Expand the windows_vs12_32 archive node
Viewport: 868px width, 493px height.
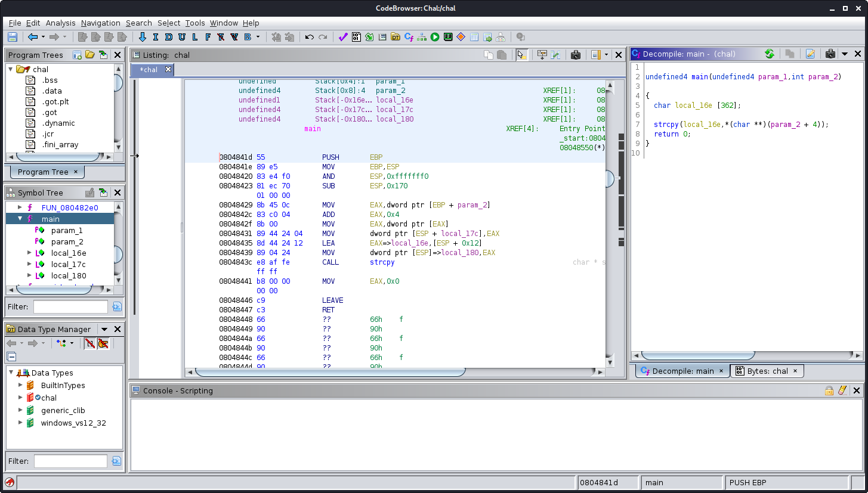point(20,423)
